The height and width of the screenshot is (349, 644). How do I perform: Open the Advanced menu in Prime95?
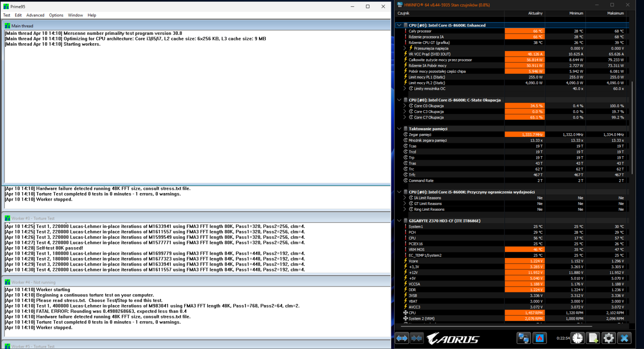pyautogui.click(x=35, y=15)
